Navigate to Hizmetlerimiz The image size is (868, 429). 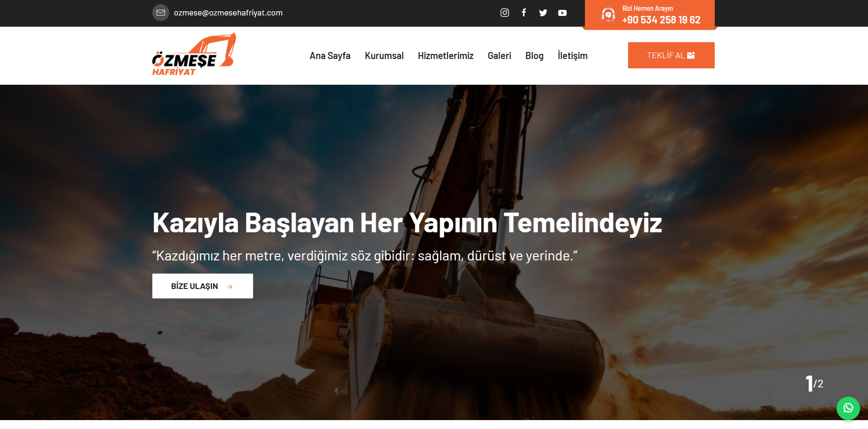[x=446, y=55]
